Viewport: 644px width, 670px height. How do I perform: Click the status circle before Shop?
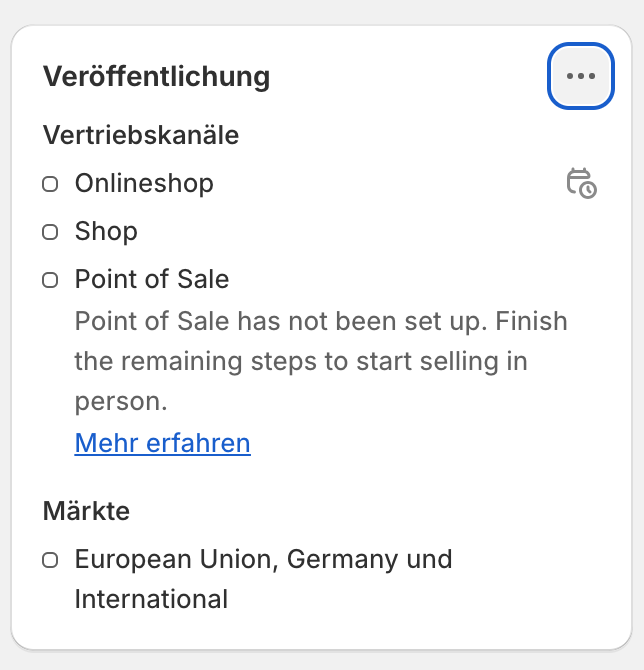coord(50,232)
